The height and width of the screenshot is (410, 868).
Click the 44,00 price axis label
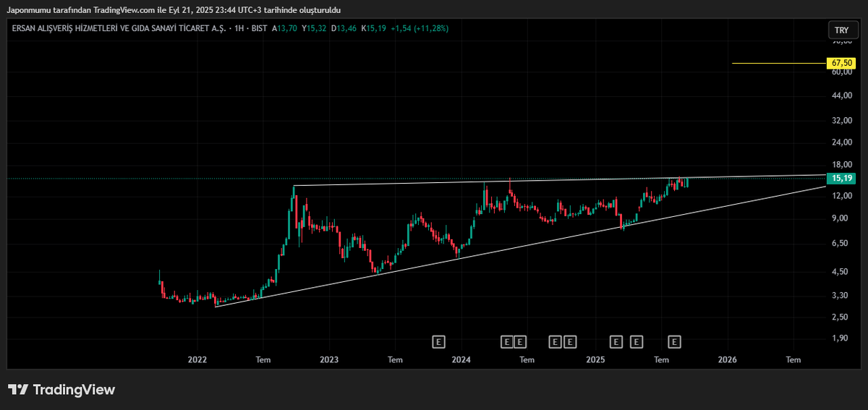click(x=842, y=96)
